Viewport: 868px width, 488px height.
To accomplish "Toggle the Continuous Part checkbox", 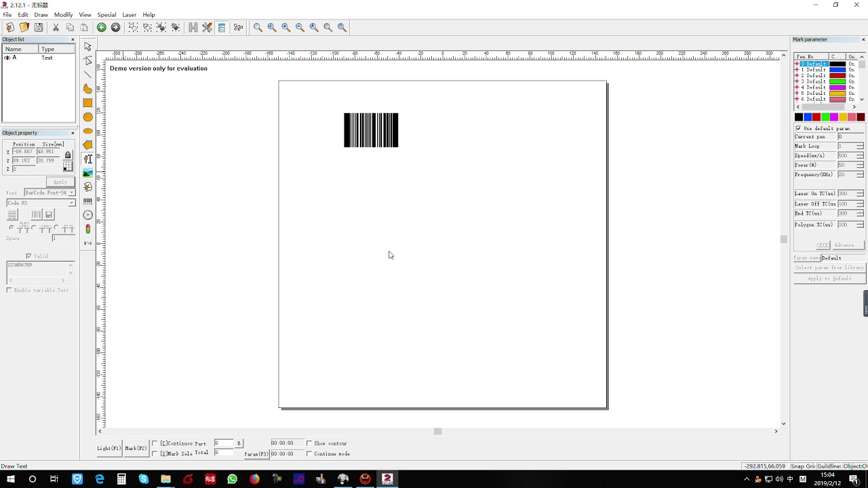I will point(155,443).
